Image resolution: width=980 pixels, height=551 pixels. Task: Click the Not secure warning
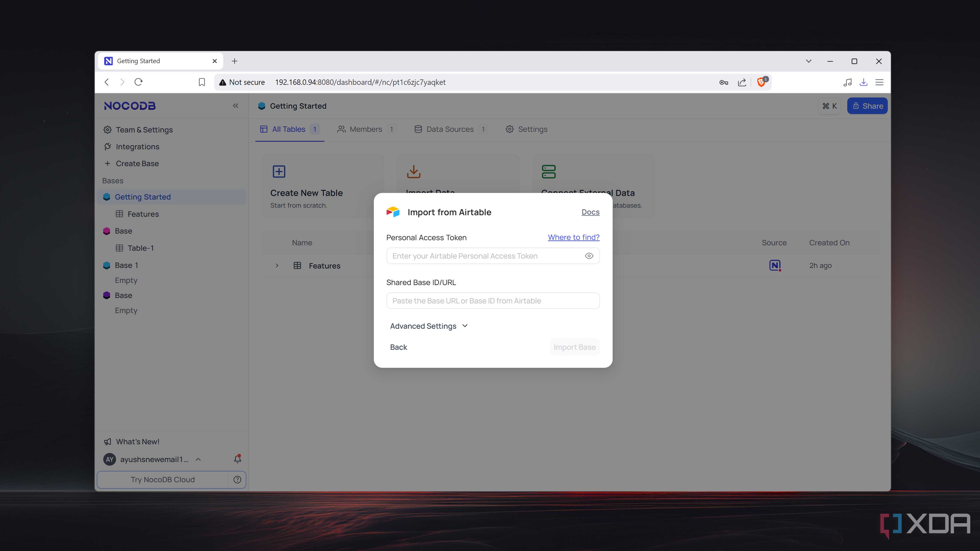242,82
